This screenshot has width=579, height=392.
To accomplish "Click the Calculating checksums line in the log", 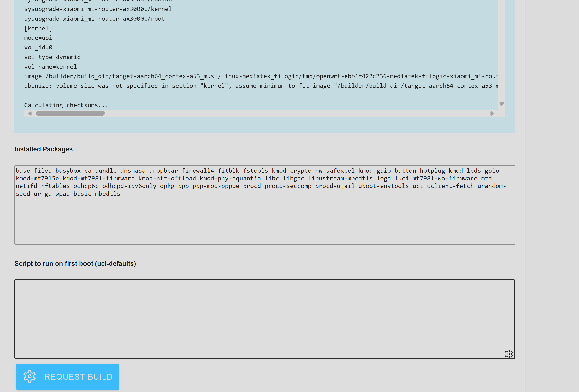I will [66, 105].
